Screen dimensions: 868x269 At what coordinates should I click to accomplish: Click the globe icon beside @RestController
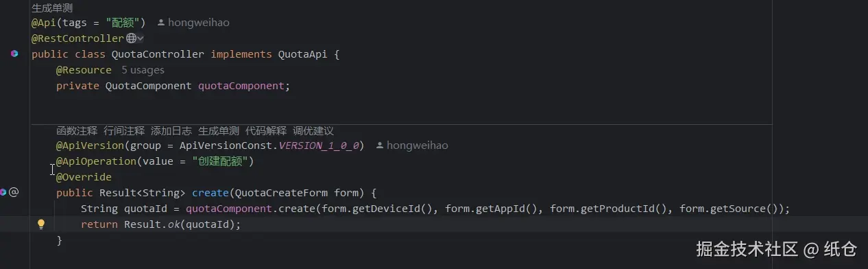(x=131, y=38)
